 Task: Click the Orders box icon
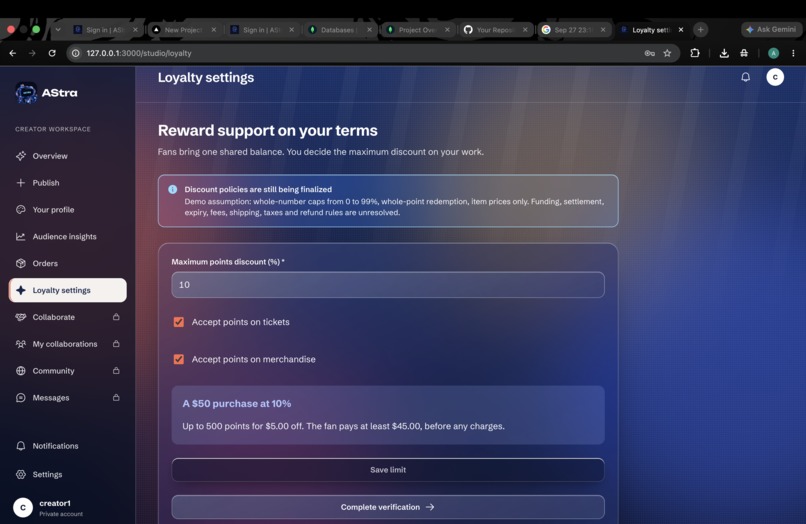click(x=21, y=263)
